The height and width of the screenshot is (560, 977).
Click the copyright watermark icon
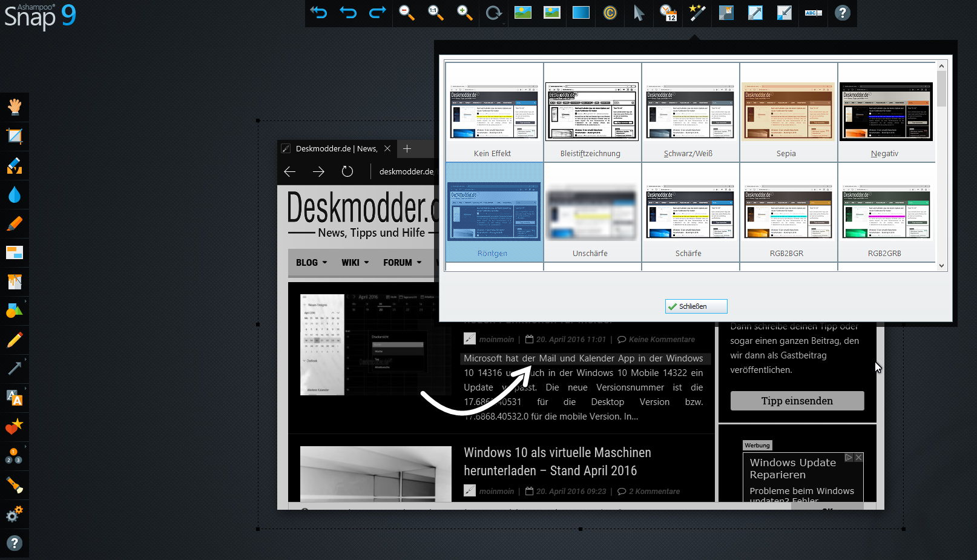[x=610, y=13]
